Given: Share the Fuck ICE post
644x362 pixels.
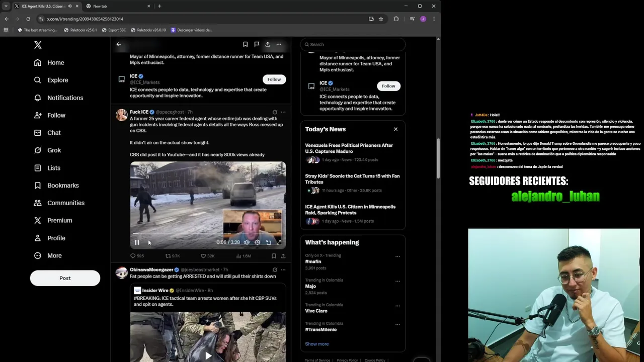Looking at the screenshot, I should tap(283, 256).
